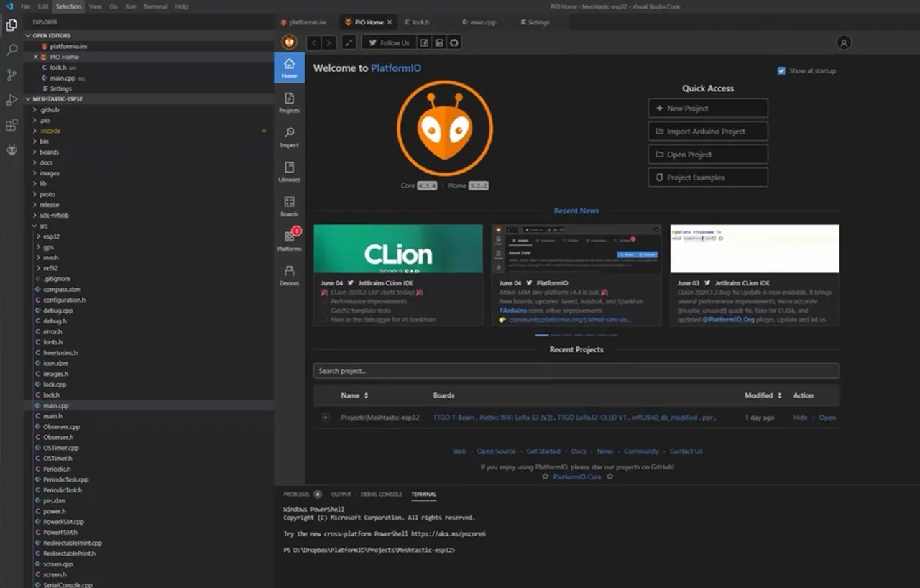Open Platforms with update badge
This screenshot has width=920, height=588.
(x=289, y=240)
